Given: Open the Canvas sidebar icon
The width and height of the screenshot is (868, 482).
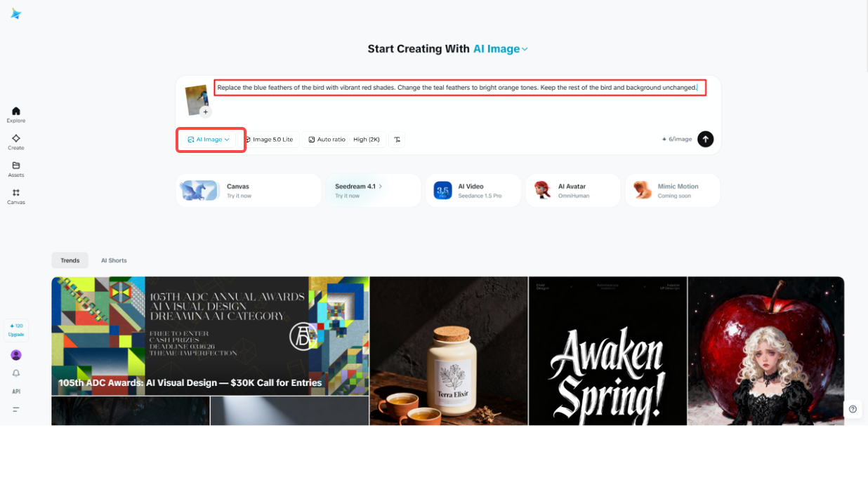Looking at the screenshot, I should (x=15, y=196).
